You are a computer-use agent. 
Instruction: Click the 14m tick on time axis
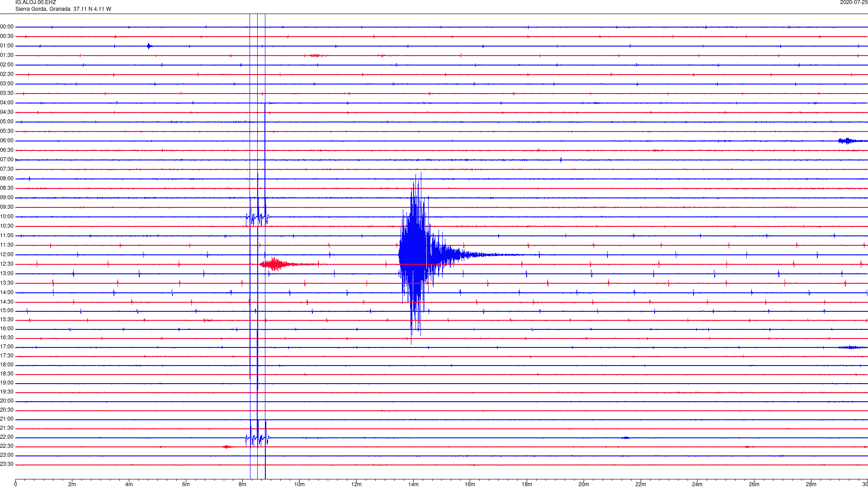tap(413, 484)
